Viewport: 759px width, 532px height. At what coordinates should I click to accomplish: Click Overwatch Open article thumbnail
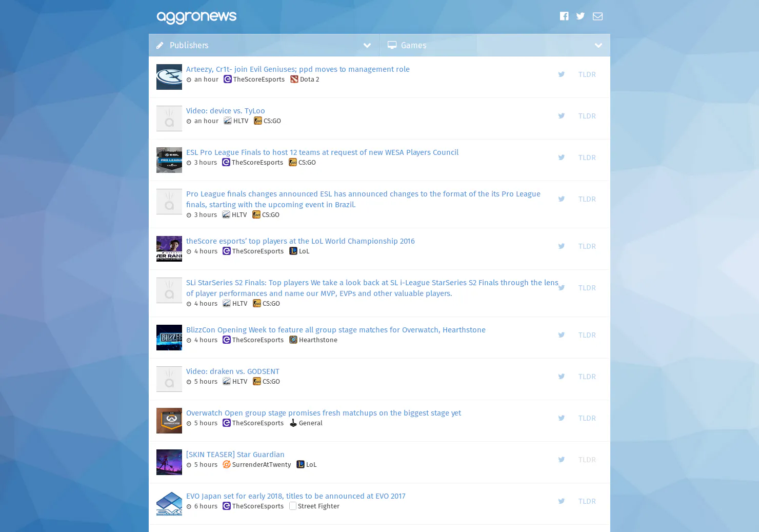(x=169, y=421)
